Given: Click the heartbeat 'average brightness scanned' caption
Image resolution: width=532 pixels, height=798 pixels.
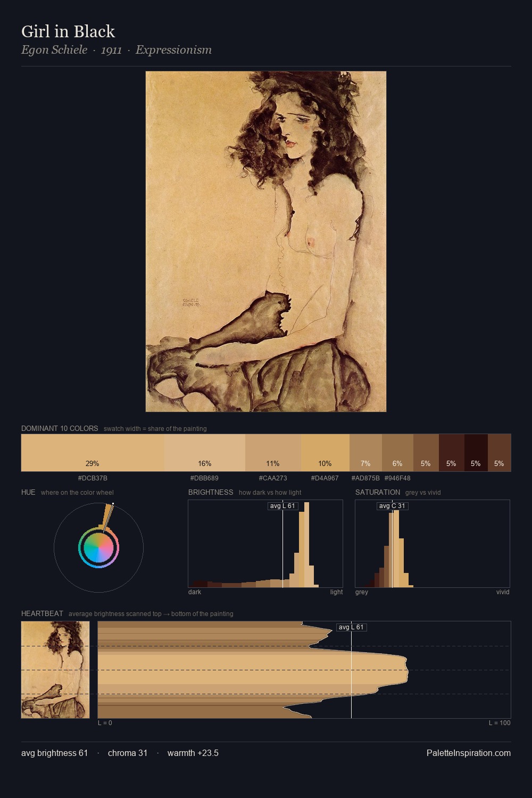Looking at the screenshot, I should [x=151, y=614].
